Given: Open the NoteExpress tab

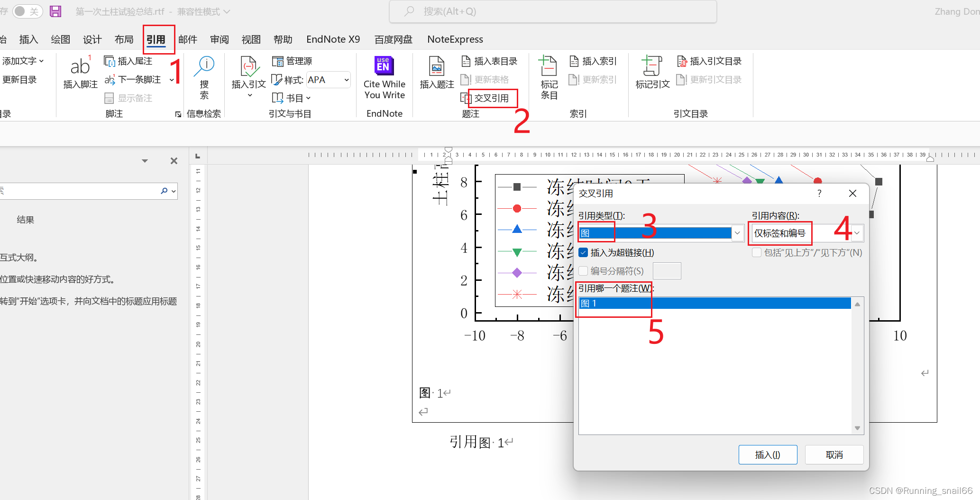Looking at the screenshot, I should (x=455, y=39).
